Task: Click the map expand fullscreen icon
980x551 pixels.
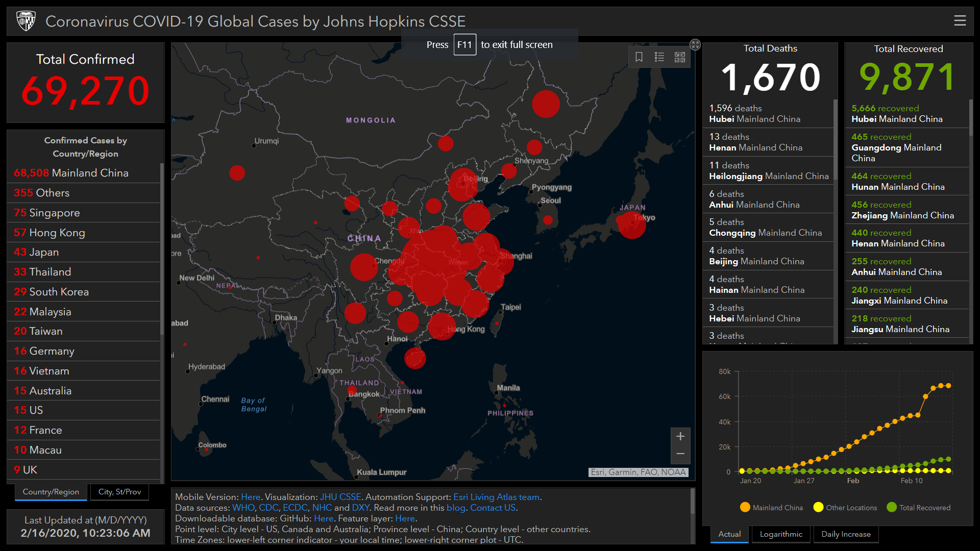Action: (695, 45)
